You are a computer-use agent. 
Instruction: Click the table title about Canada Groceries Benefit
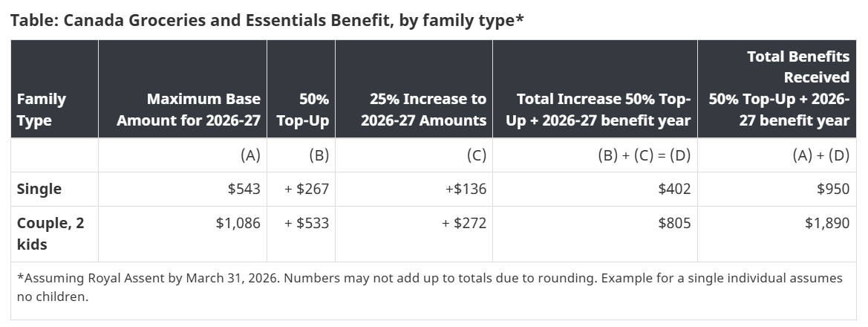tap(267, 20)
